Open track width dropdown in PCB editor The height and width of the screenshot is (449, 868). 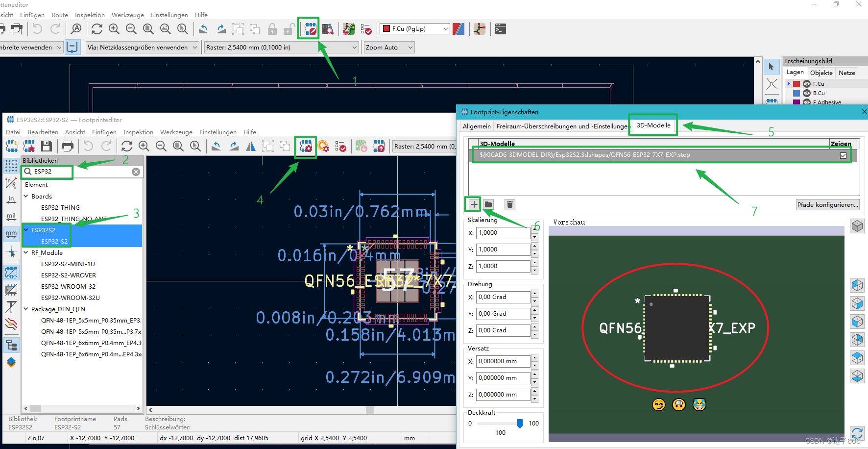coord(31,48)
